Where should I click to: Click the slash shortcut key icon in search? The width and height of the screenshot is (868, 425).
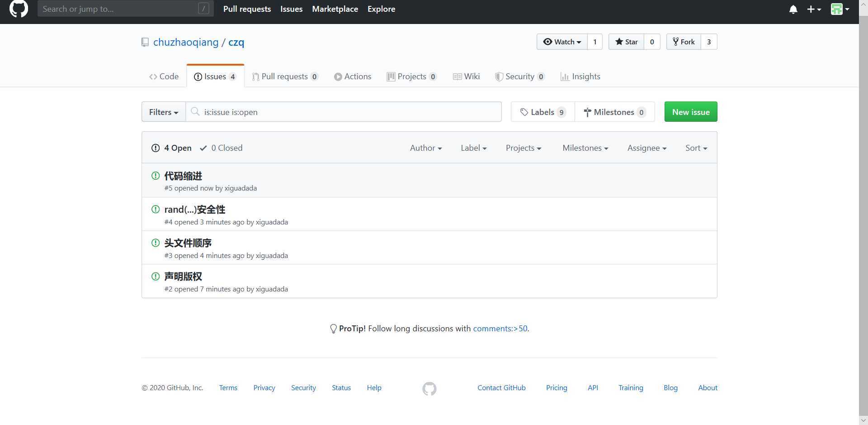[203, 9]
